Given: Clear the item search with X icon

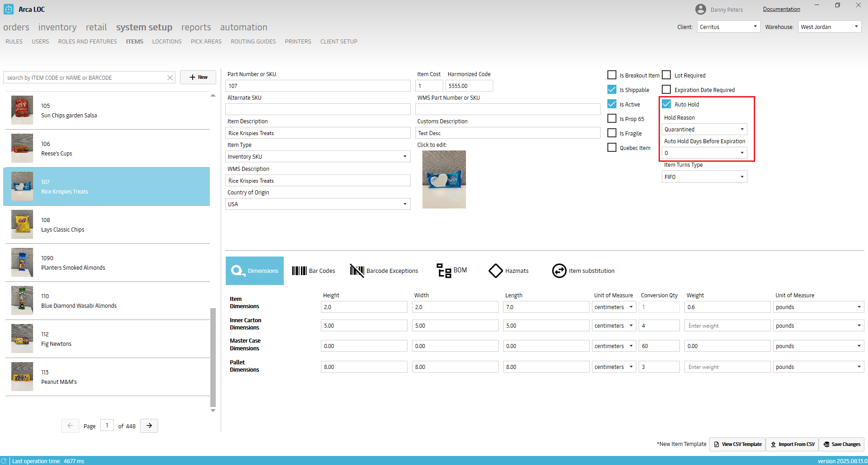Looking at the screenshot, I should (x=170, y=78).
